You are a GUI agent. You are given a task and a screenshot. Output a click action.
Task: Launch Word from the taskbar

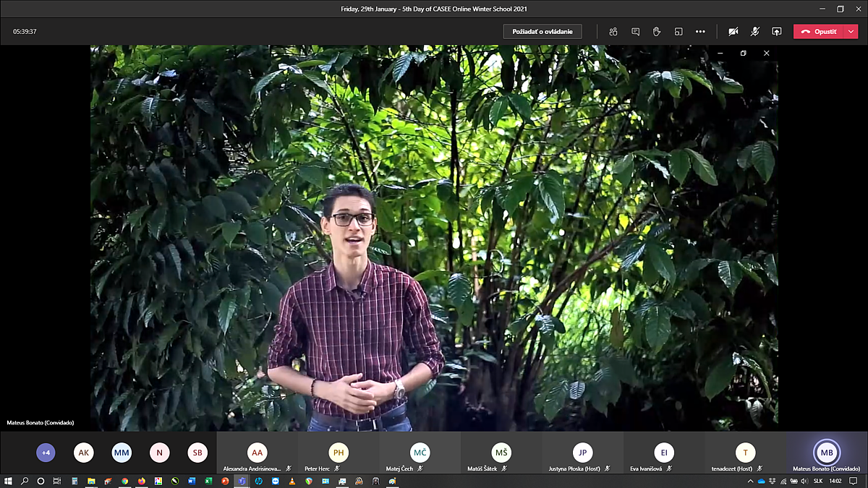click(x=192, y=481)
